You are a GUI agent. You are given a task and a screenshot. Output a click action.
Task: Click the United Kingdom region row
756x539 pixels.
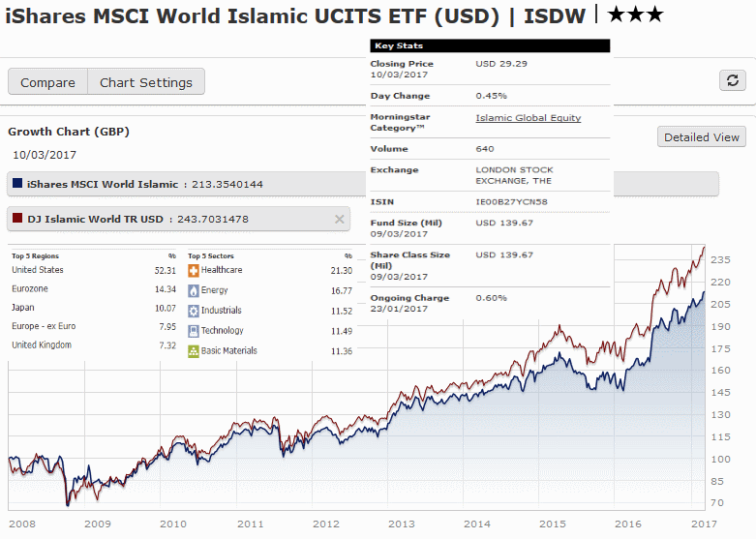coord(94,345)
